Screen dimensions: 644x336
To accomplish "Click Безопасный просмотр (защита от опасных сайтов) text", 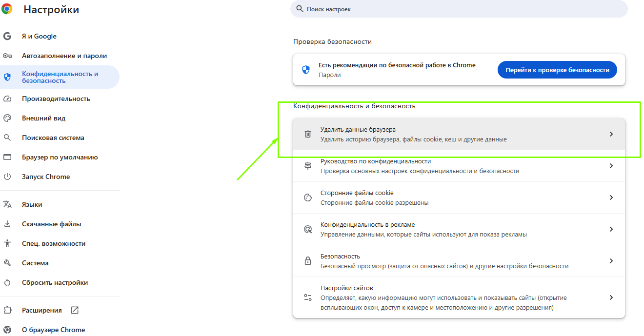I will tap(444, 266).
